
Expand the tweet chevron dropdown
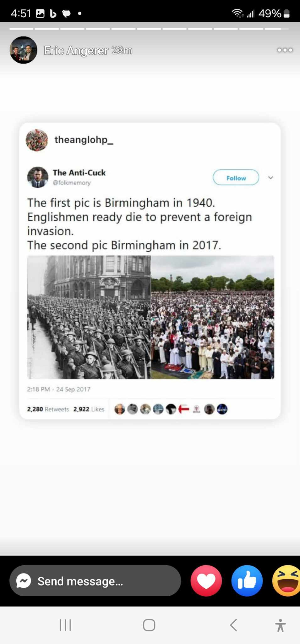270,178
